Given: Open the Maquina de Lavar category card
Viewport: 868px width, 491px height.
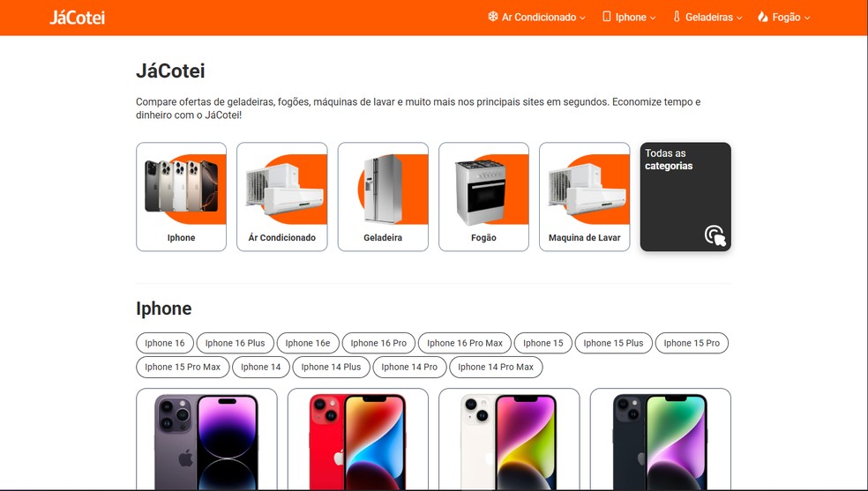Looking at the screenshot, I should [x=585, y=197].
